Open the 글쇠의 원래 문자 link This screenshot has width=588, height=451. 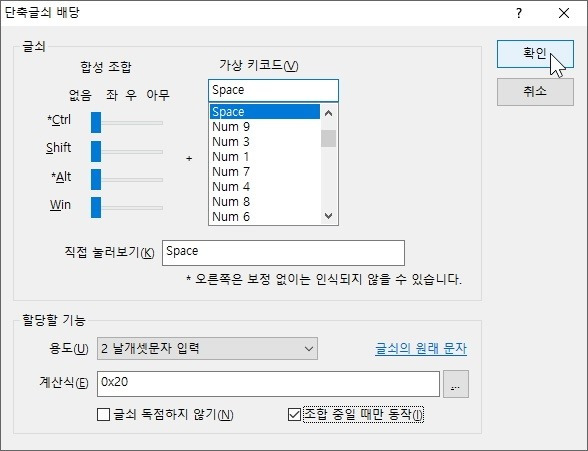coord(421,349)
